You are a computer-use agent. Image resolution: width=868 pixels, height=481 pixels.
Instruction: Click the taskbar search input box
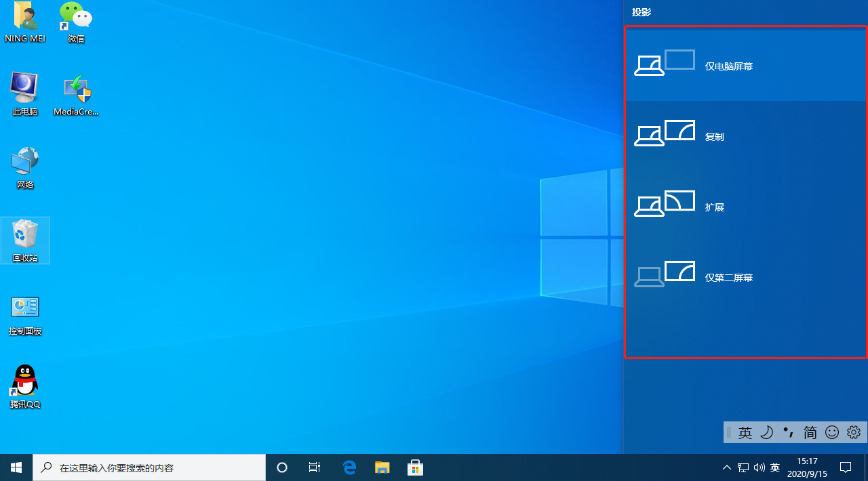[x=151, y=467]
